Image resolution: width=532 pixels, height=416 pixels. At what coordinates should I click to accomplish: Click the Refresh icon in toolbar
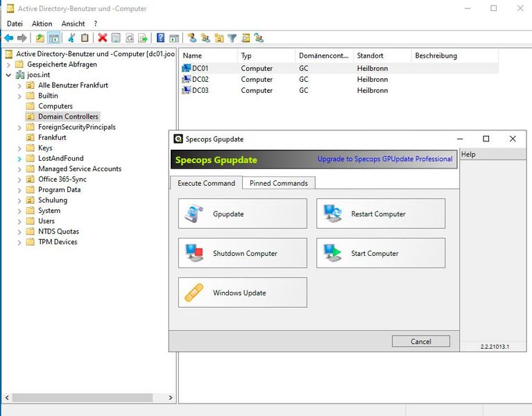click(130, 38)
